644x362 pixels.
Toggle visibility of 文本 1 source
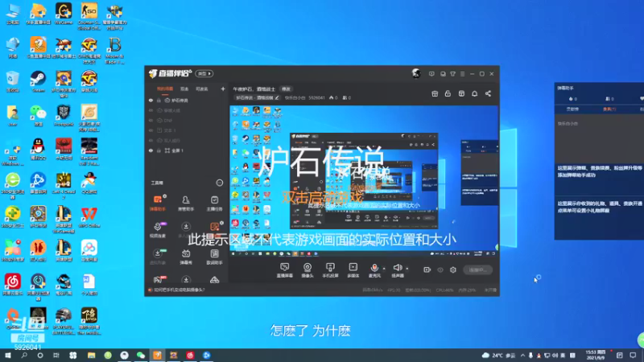tap(151, 130)
